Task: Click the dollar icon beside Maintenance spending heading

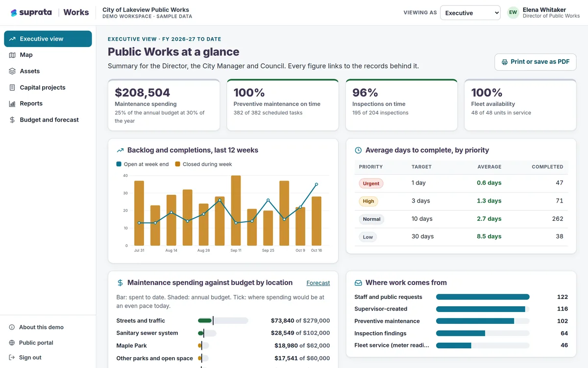Action: pyautogui.click(x=120, y=283)
